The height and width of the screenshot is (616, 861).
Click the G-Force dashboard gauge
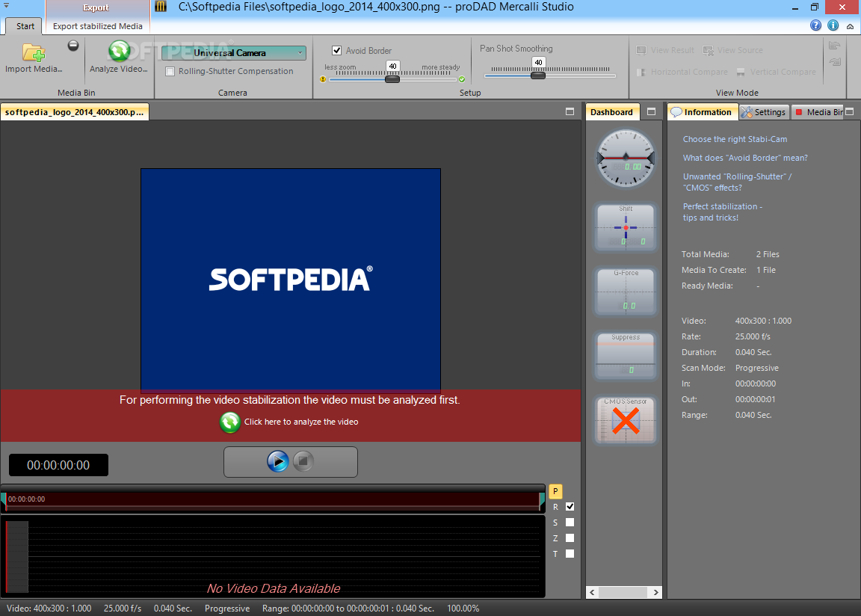tap(626, 292)
